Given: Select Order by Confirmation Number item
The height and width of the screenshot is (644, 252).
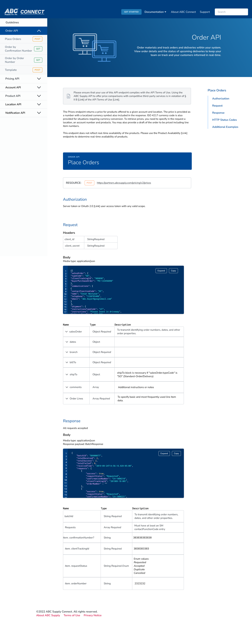Looking at the screenshot, I should [x=18, y=49].
